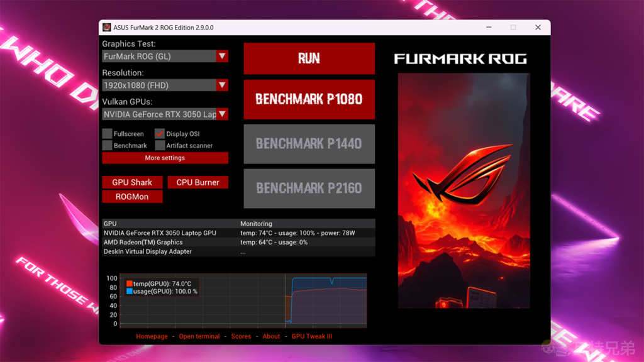This screenshot has height=362, width=644.
Task: Click the Open terminal link
Action: (199, 336)
